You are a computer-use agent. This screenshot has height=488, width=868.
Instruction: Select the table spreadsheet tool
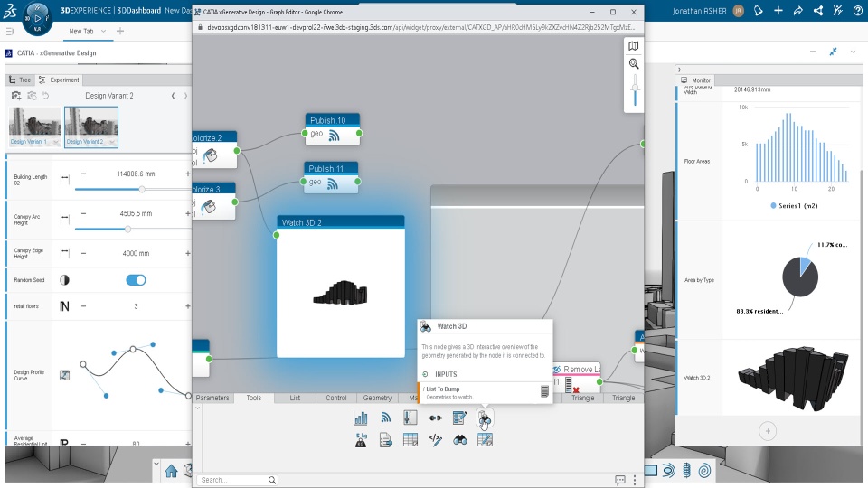(410, 440)
